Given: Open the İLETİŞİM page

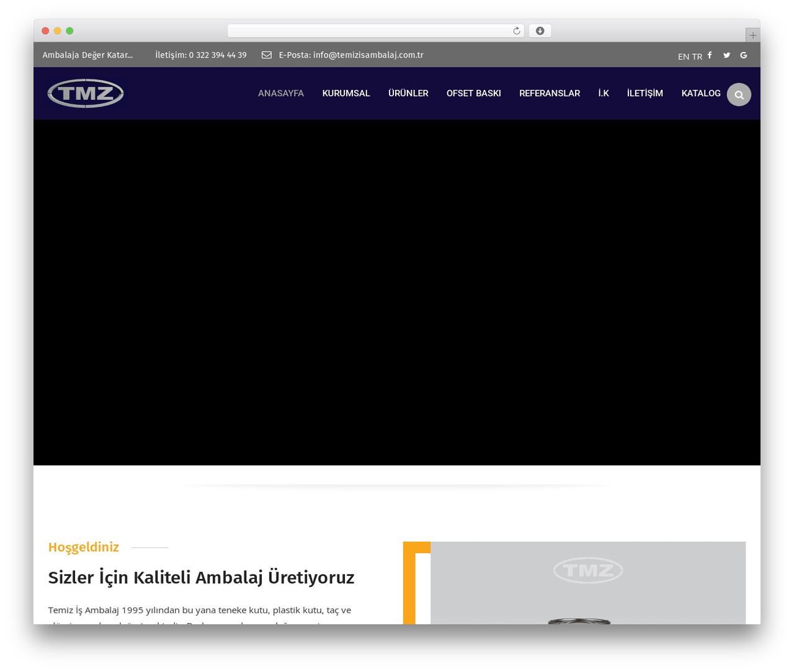Looking at the screenshot, I should pyautogui.click(x=645, y=94).
